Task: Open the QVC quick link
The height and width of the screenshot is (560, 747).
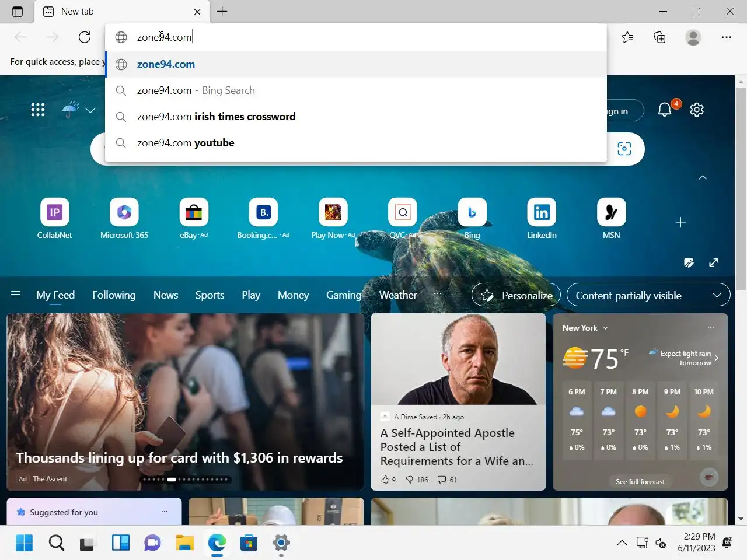Action: click(403, 219)
